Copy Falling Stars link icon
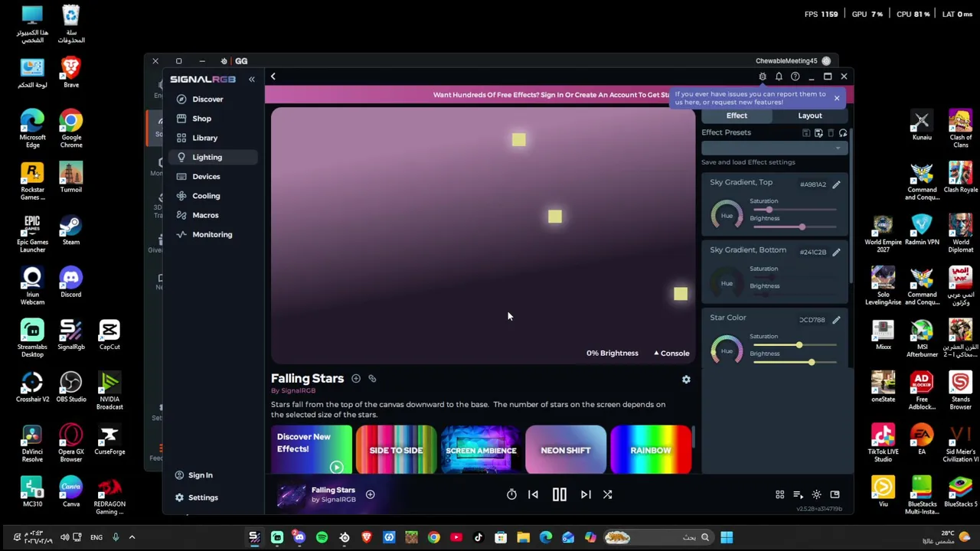 pos(372,379)
